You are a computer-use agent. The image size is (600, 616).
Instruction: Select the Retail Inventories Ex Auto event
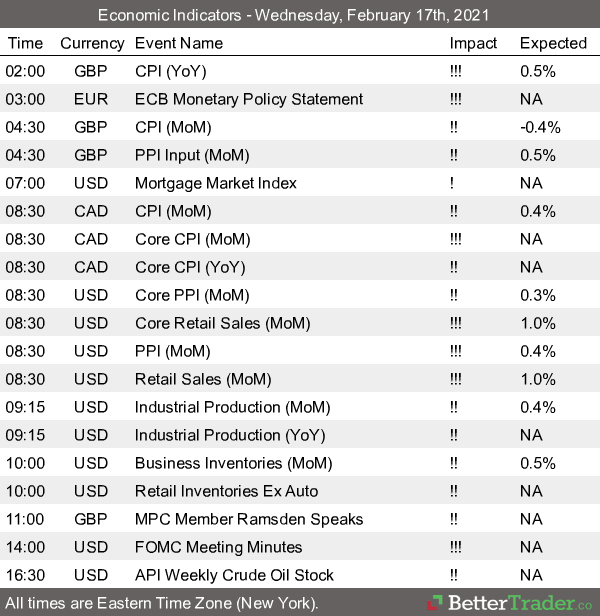coord(226,491)
